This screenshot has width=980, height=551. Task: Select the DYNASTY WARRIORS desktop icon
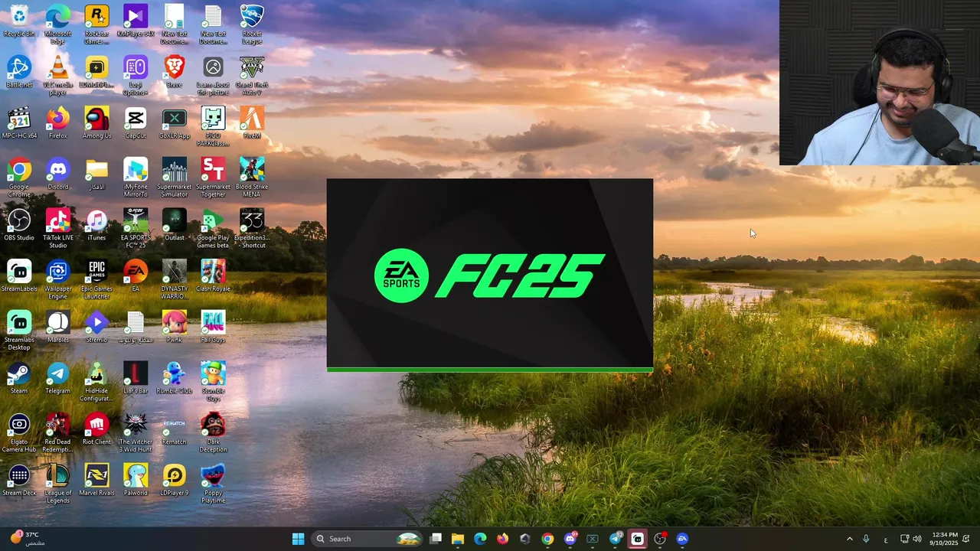click(175, 279)
